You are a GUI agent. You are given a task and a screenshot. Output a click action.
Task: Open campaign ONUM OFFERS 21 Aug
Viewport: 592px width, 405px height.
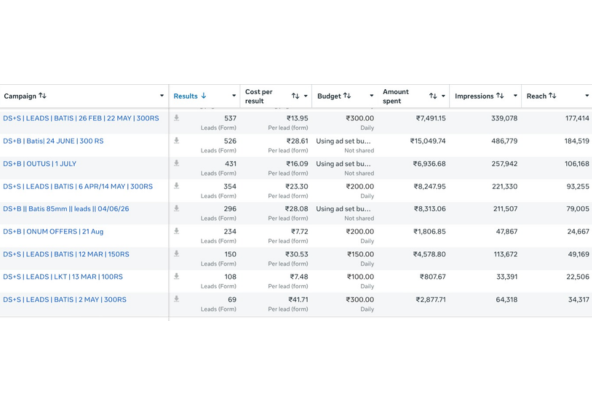(x=53, y=231)
